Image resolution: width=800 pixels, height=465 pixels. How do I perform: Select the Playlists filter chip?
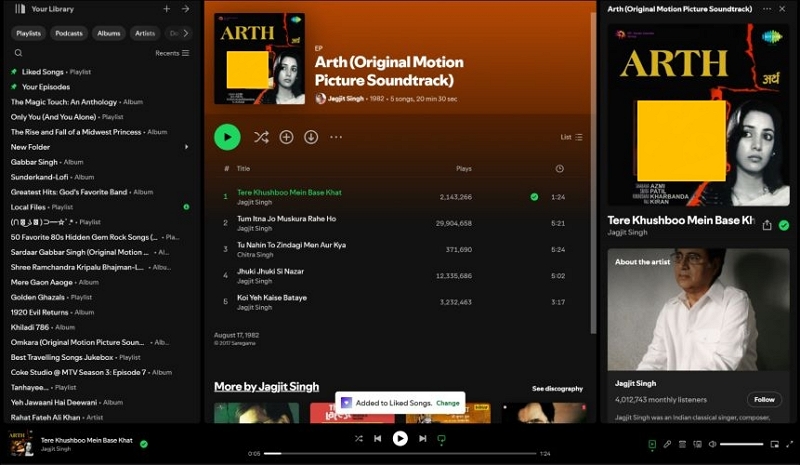pyautogui.click(x=28, y=33)
